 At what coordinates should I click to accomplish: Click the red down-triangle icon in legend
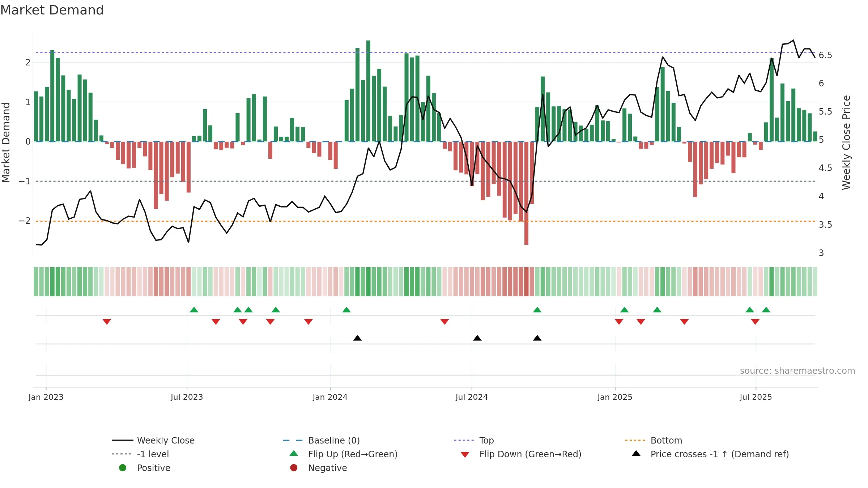point(465,455)
